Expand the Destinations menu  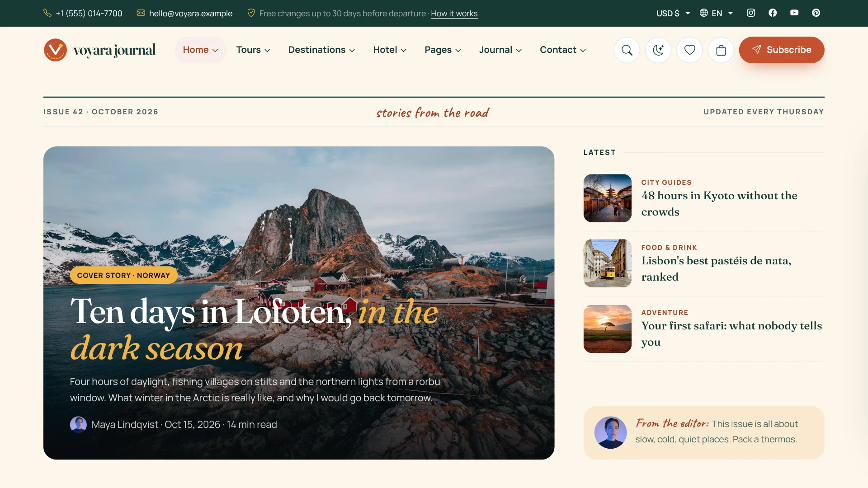click(x=321, y=50)
